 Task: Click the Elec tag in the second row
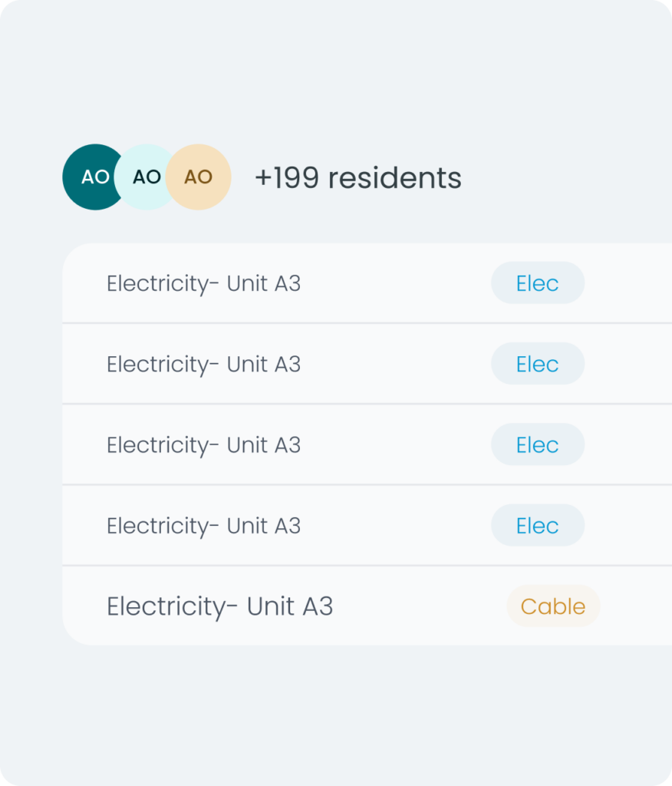tap(537, 364)
